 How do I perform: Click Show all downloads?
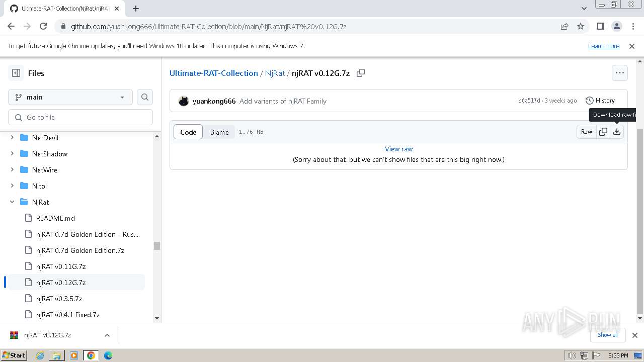(608, 335)
